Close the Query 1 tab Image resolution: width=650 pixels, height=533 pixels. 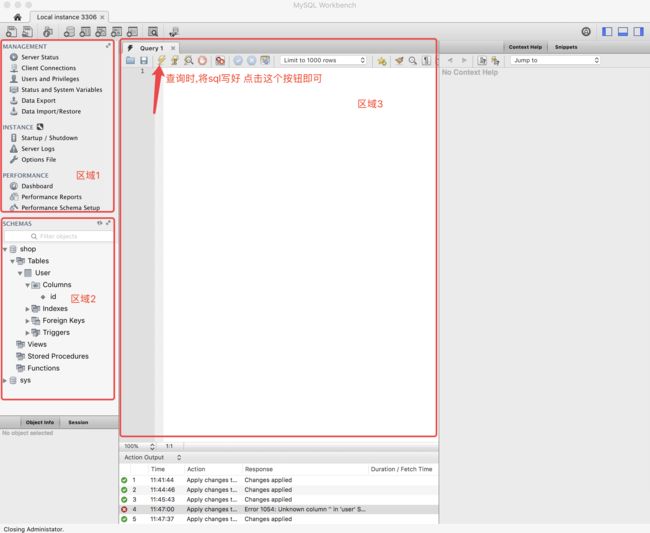pos(173,48)
